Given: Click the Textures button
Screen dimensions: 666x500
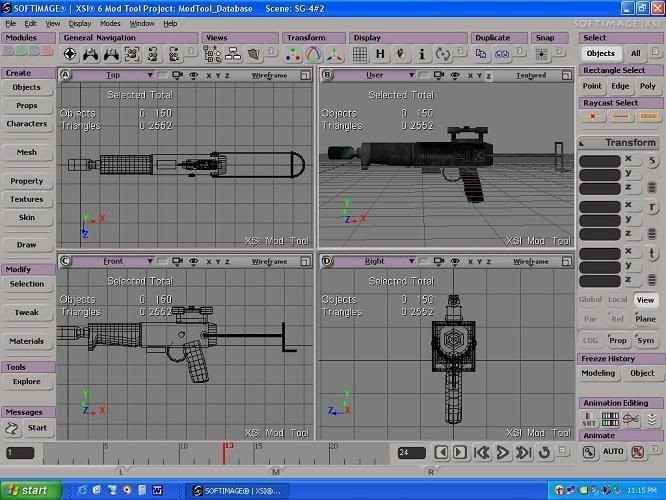Looking at the screenshot, I should pos(27,199).
